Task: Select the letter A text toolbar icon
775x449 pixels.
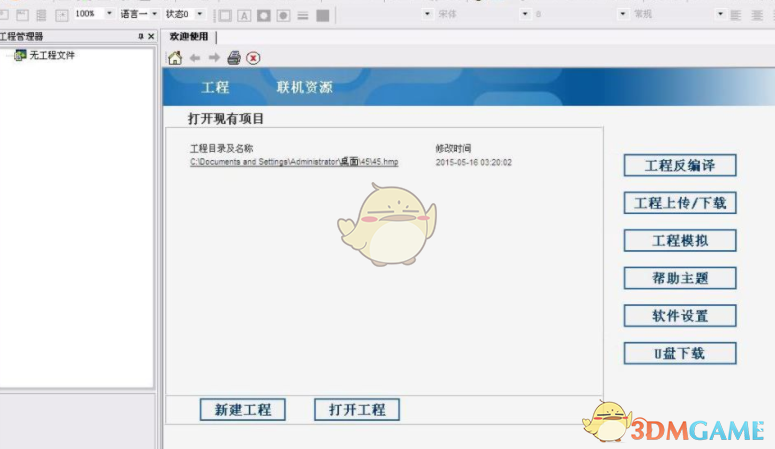Action: tap(244, 16)
